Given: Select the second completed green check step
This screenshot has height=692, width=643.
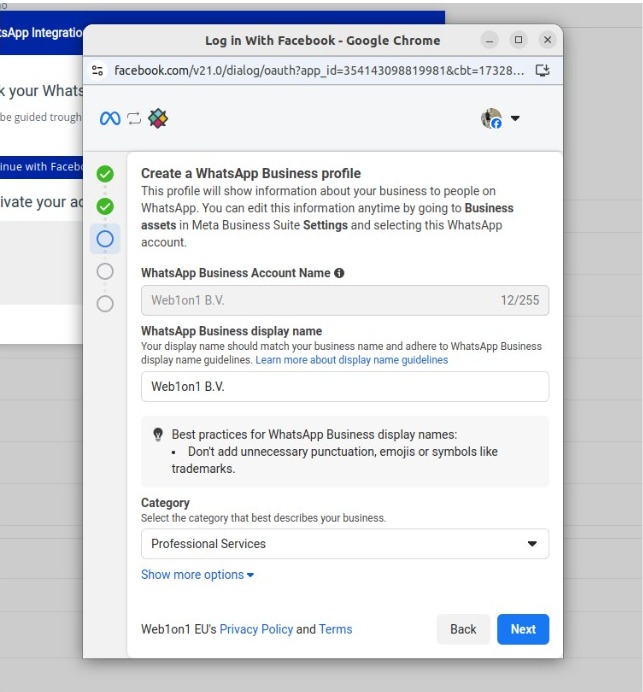Looking at the screenshot, I should pos(105,207).
